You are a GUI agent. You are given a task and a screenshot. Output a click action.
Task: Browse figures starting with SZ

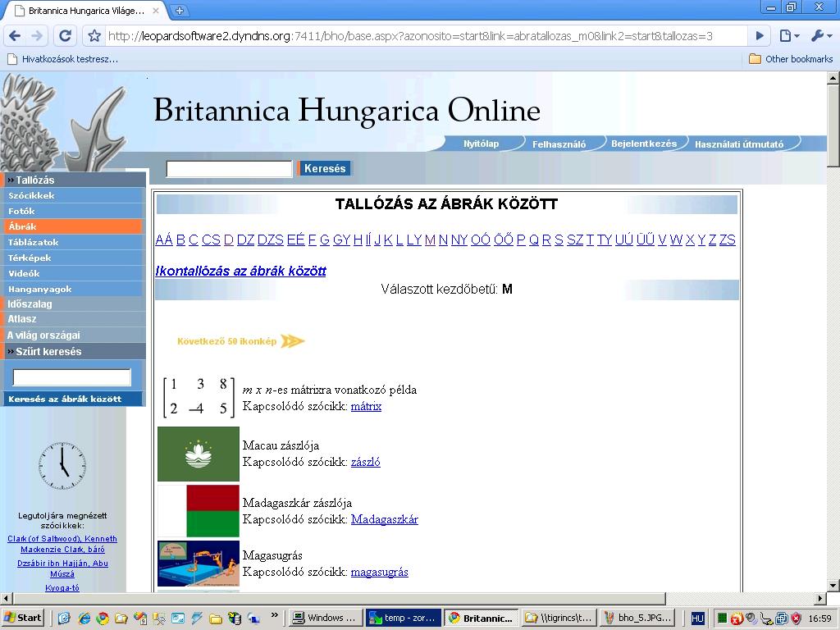(x=575, y=240)
